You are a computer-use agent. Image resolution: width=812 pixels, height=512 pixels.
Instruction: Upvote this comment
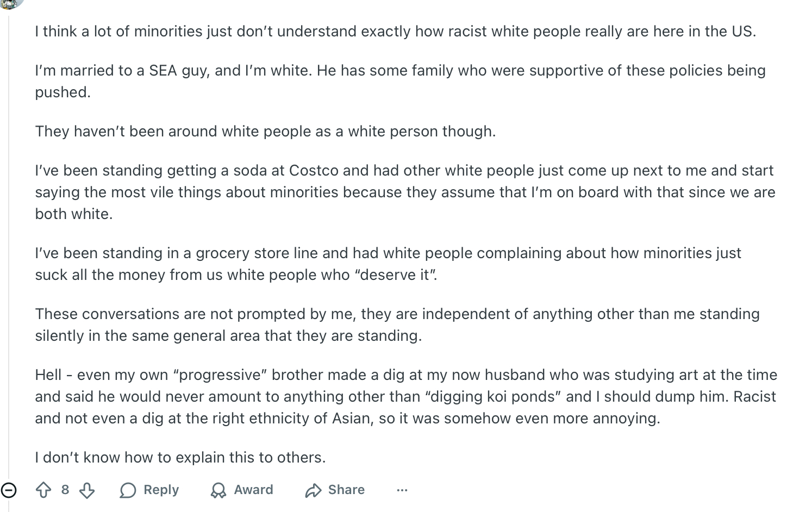pos(43,490)
